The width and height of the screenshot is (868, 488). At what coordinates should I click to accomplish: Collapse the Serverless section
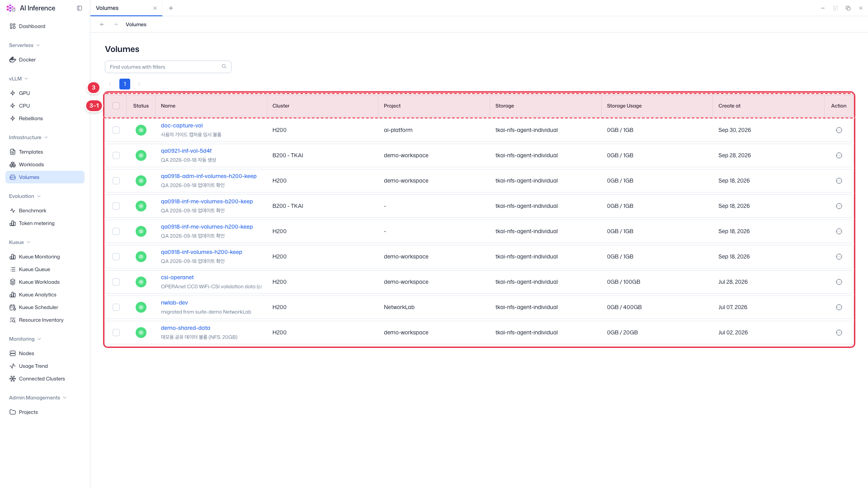[x=24, y=45]
